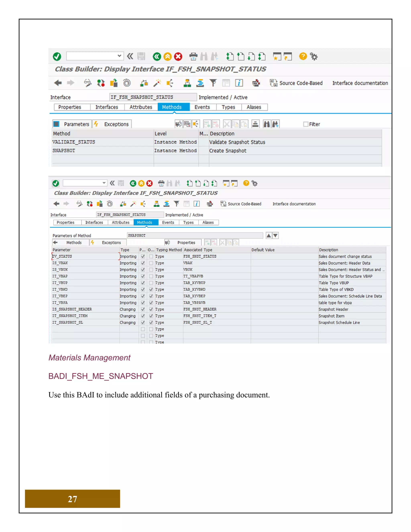Click the Print icon in lower toolbar
411x532 pixels.
click(x=161, y=183)
